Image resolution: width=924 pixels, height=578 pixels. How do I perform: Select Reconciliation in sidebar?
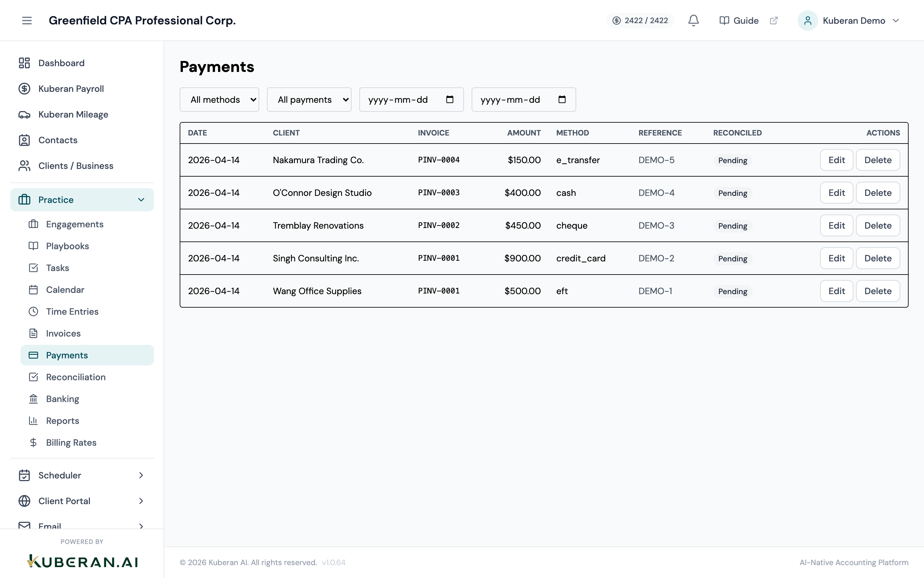pyautogui.click(x=87, y=377)
